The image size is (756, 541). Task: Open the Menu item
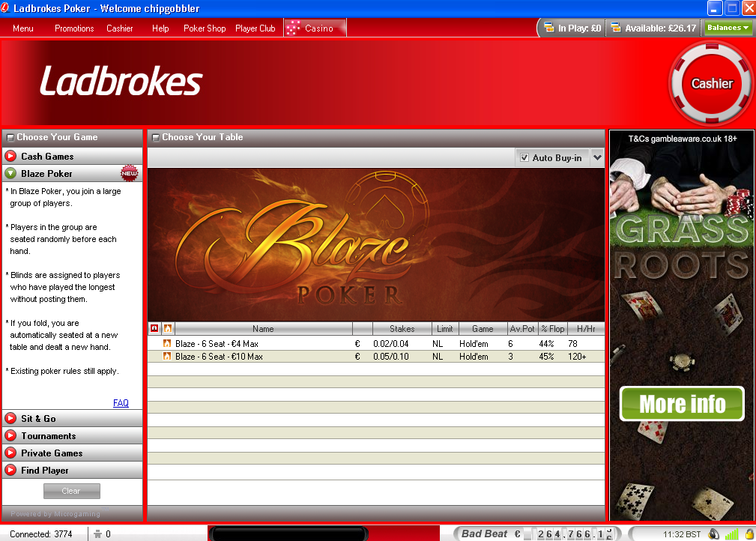(x=23, y=28)
